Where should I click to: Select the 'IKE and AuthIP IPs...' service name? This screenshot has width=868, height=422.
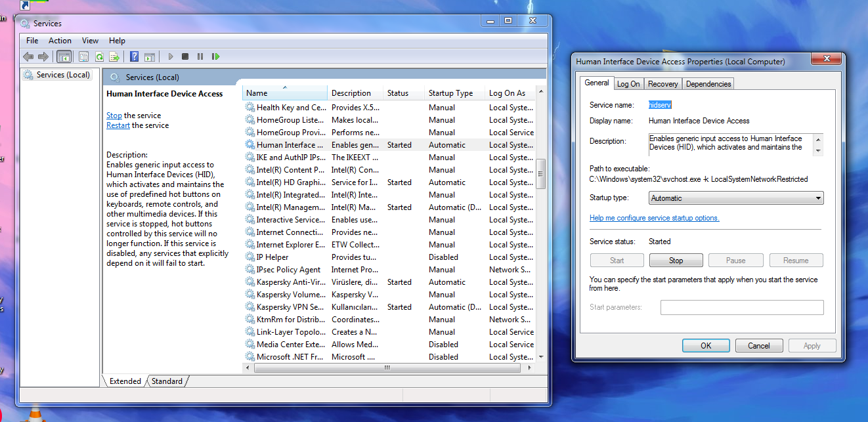tap(291, 157)
